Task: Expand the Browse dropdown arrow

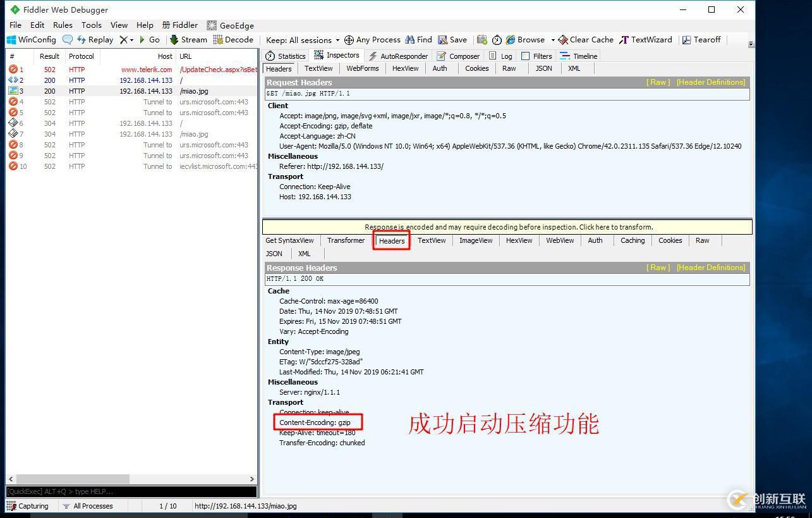Action: tap(552, 40)
